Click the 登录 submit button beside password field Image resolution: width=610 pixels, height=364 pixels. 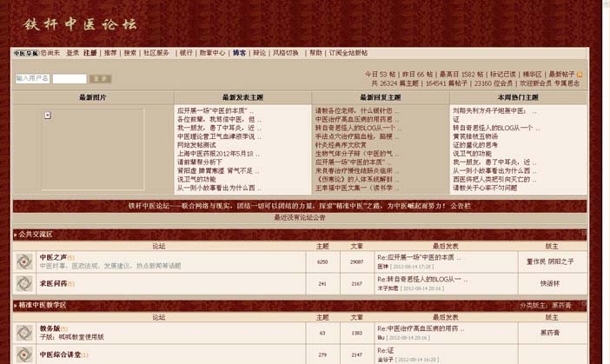[x=101, y=78]
